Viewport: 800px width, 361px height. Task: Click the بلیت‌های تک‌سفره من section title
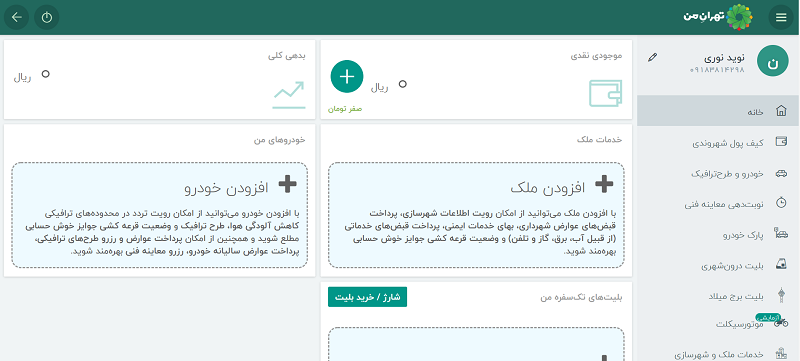(x=582, y=297)
